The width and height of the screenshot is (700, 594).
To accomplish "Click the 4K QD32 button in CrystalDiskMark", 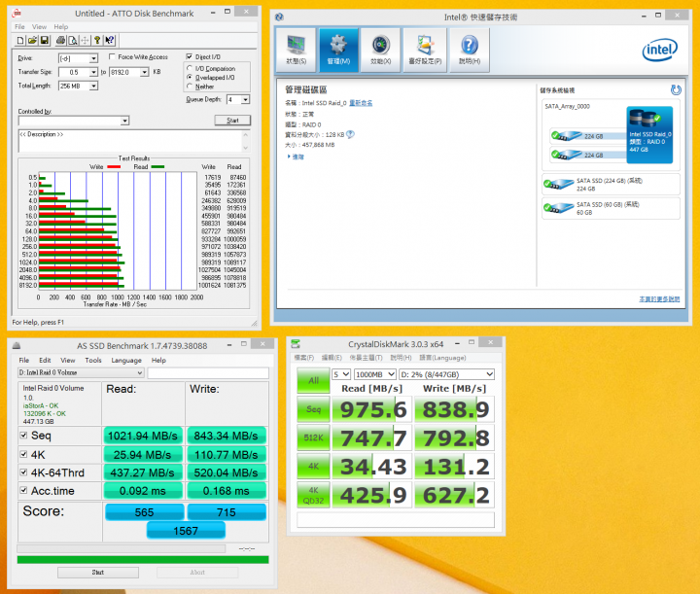I will click(x=313, y=495).
